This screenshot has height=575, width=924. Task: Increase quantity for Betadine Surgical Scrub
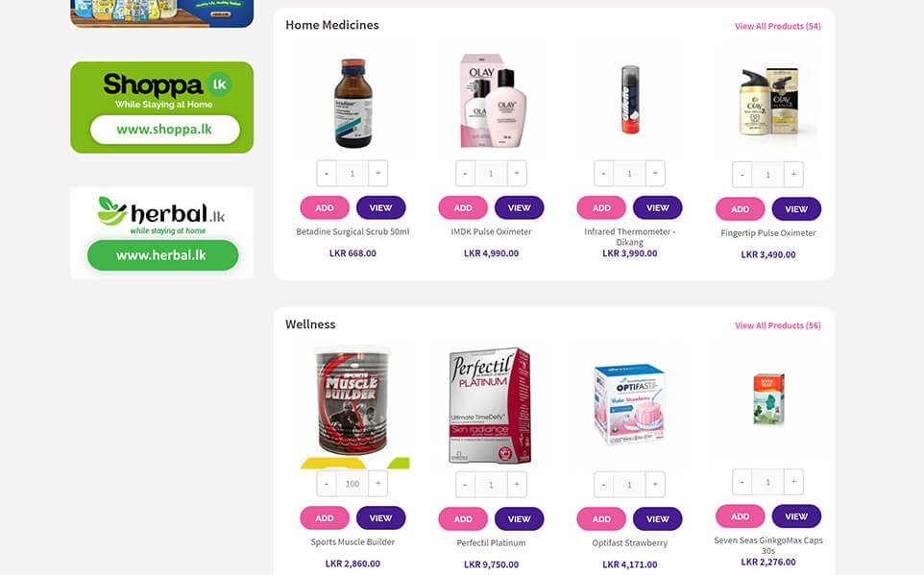click(378, 173)
